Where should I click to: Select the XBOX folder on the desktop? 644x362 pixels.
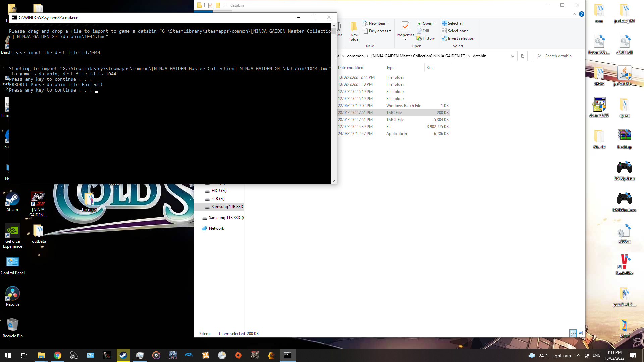pos(599,76)
